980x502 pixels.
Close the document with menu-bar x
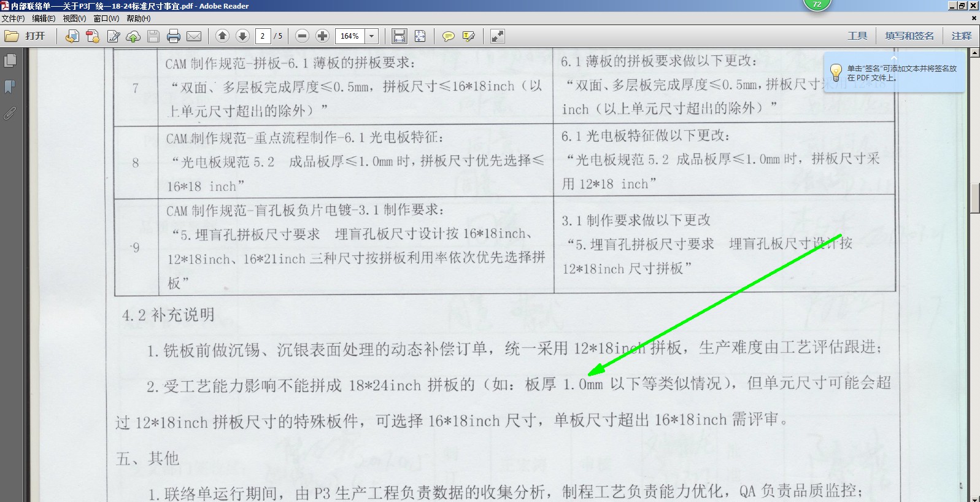(974, 18)
